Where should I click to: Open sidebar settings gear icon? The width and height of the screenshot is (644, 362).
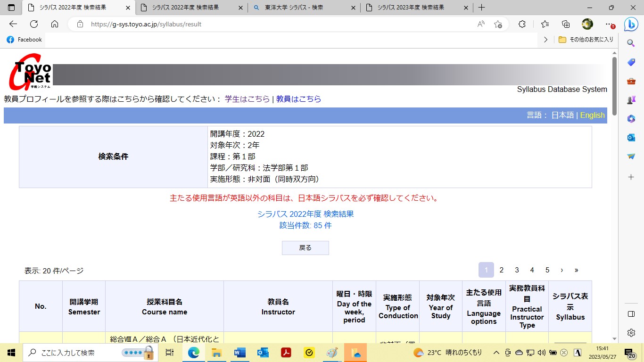(631, 333)
